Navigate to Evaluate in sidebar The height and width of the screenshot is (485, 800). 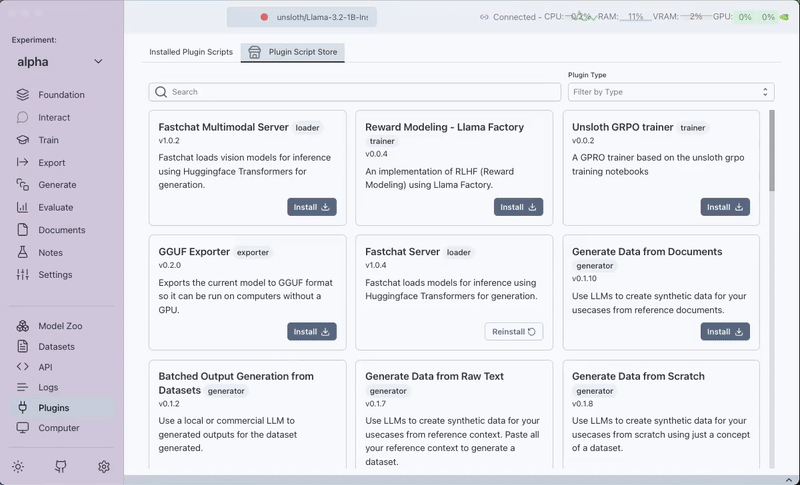[55, 207]
